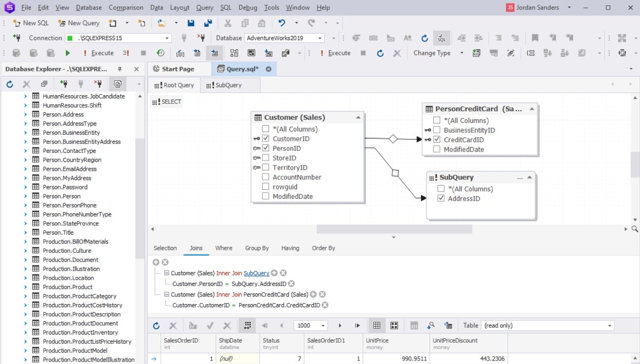640x364 pixels.
Task: Add condition to the PersonCreditCard join
Action: (313, 294)
